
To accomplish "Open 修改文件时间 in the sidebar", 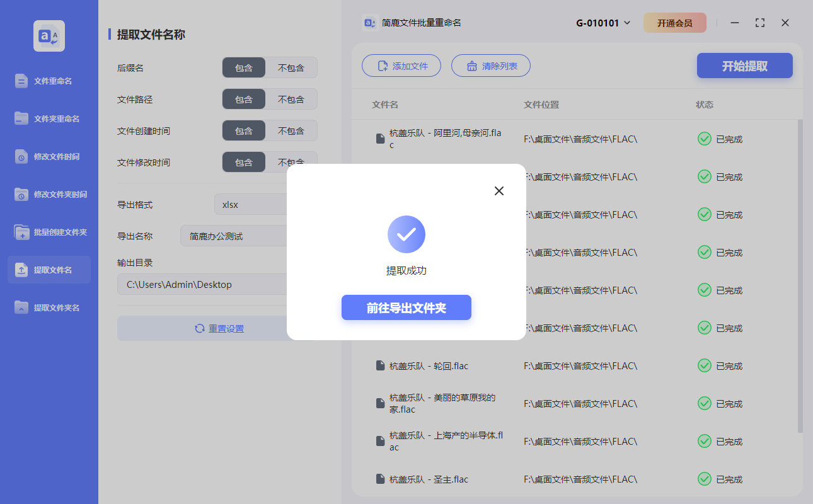I will click(49, 156).
